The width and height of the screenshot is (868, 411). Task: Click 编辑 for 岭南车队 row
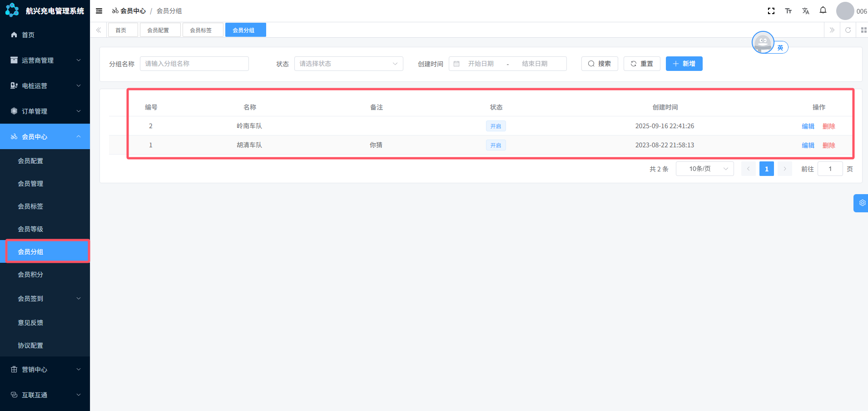tap(808, 126)
